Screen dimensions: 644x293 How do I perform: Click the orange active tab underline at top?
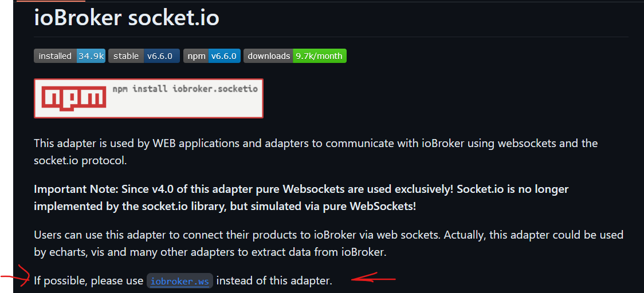coord(51,1)
